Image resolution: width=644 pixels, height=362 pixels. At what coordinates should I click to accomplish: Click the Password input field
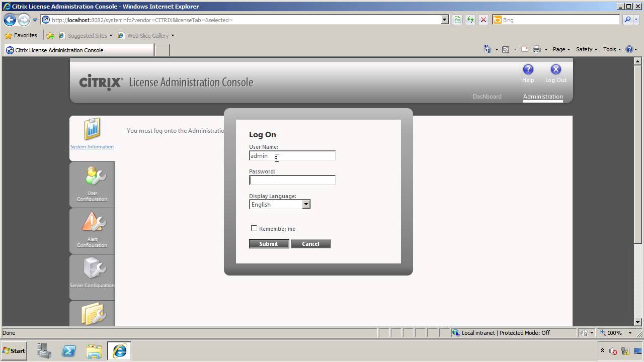[292, 180]
